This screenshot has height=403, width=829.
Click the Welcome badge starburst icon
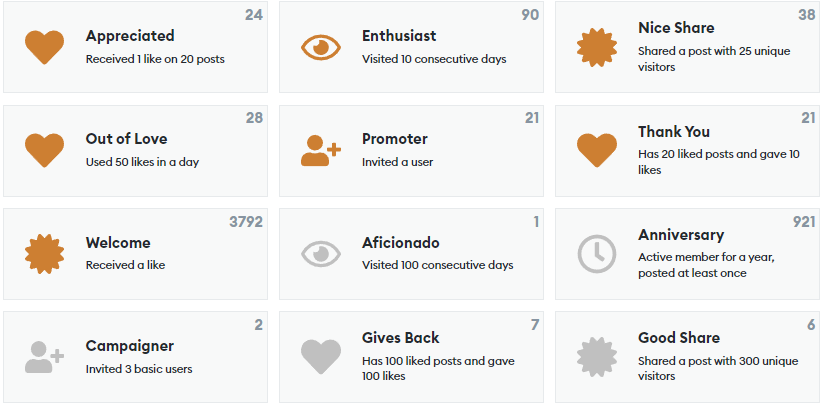point(44,254)
